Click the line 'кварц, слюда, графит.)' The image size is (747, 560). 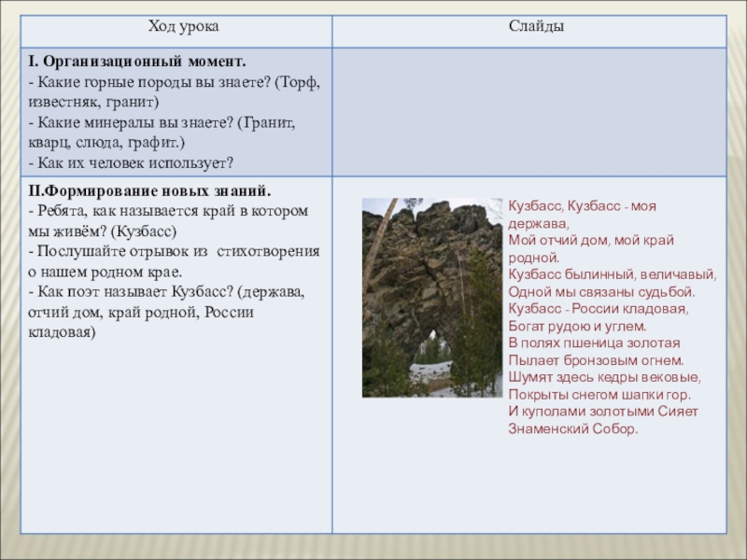[x=106, y=143]
